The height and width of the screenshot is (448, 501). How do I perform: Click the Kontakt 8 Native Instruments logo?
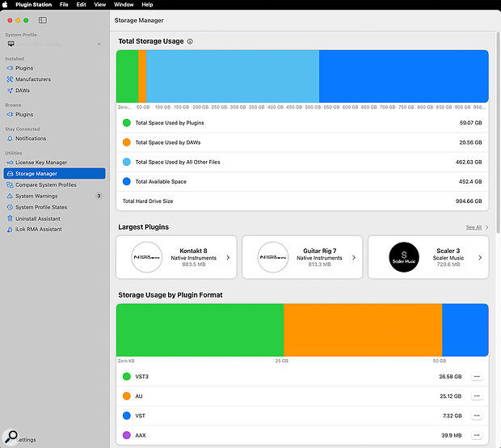pos(146,257)
